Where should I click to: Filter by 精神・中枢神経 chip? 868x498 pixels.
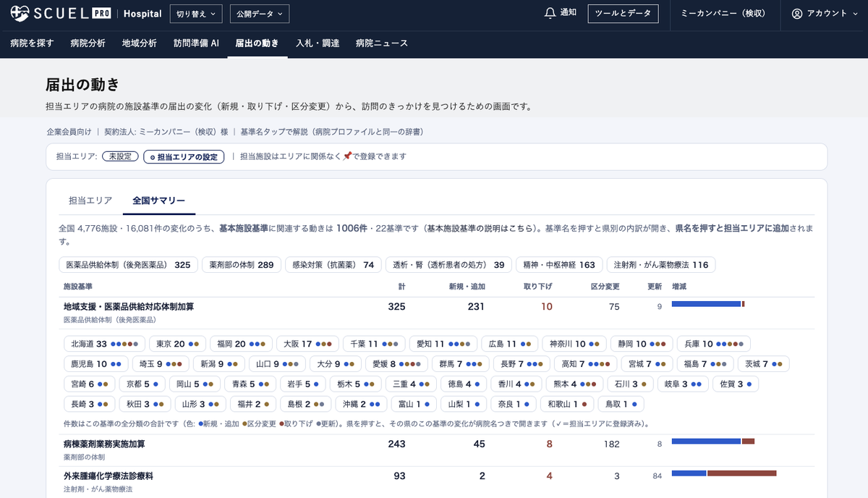(x=559, y=265)
